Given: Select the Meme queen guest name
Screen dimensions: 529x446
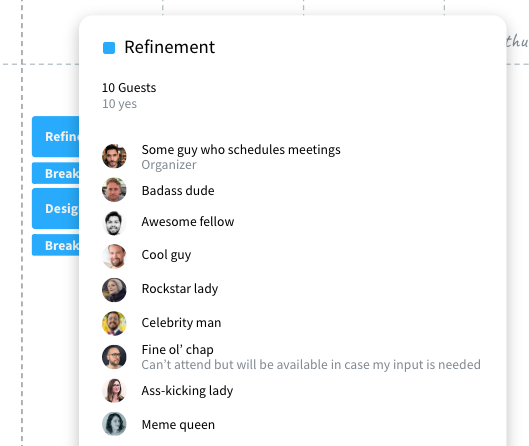Looking at the screenshot, I should coord(178,424).
